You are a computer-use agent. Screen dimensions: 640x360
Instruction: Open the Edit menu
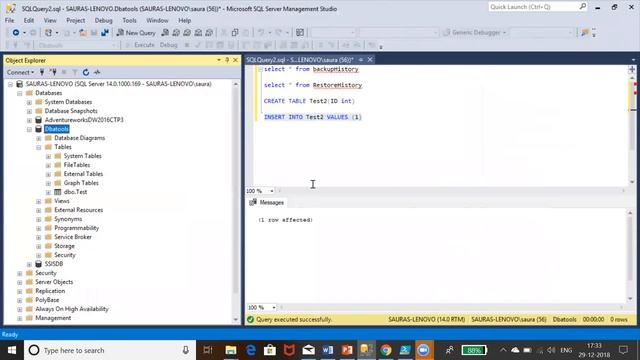pos(29,20)
